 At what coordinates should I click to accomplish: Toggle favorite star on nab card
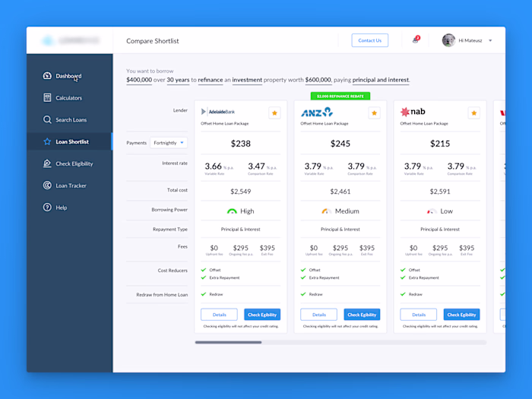tap(474, 113)
